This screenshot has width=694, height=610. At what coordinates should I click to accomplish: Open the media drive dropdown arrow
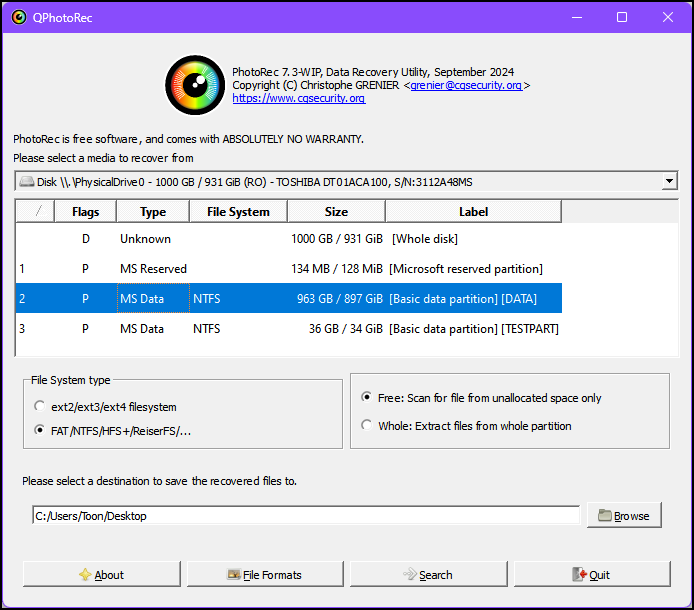(669, 182)
